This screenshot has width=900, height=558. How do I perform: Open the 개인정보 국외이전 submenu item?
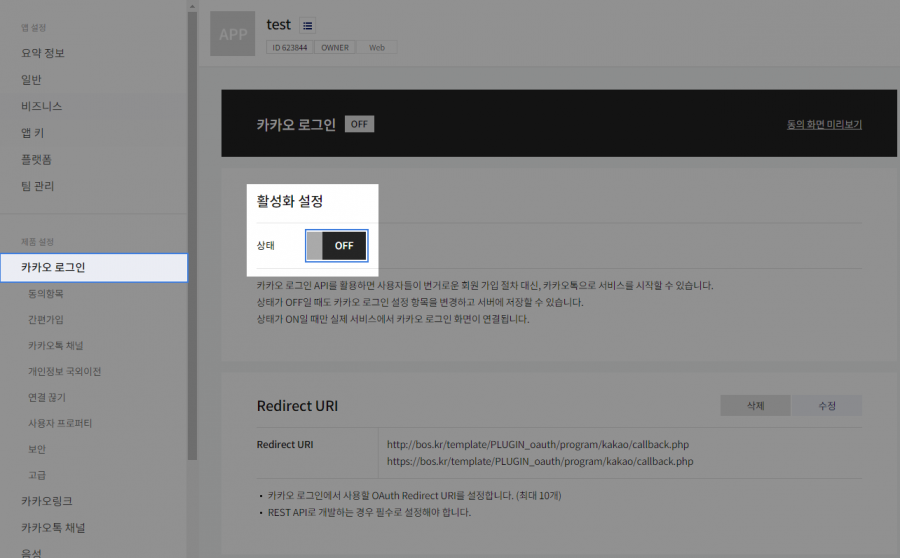pyautogui.click(x=64, y=372)
